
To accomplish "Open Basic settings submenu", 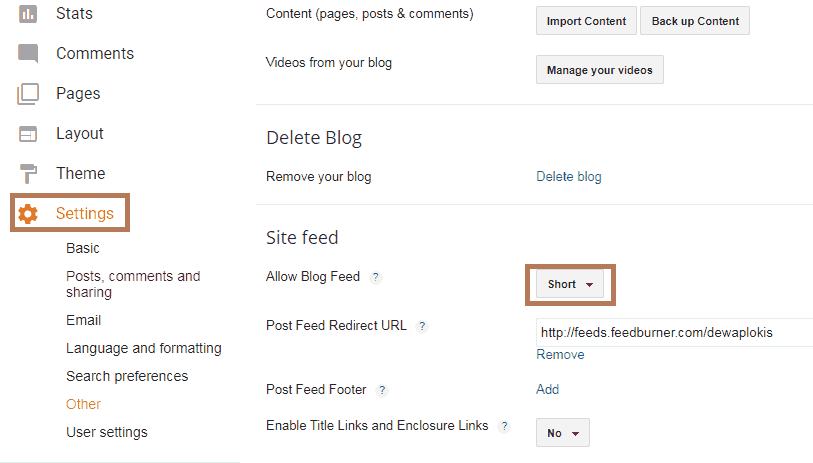I will pos(83,248).
